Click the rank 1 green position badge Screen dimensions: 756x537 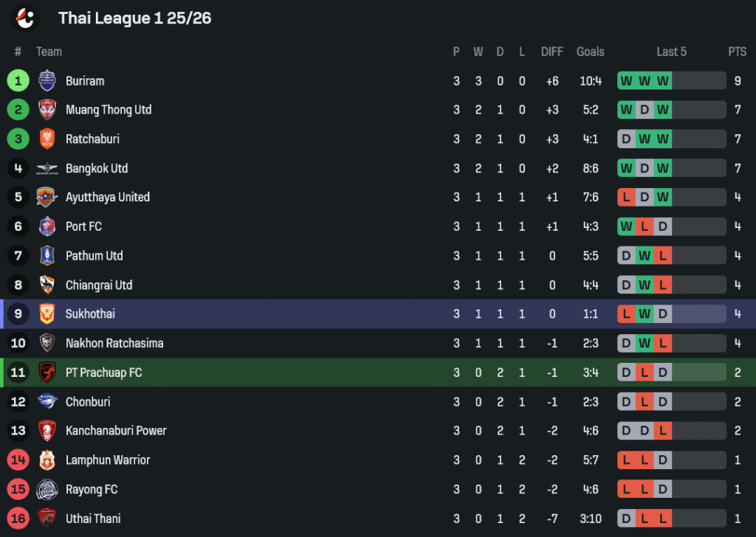18,80
